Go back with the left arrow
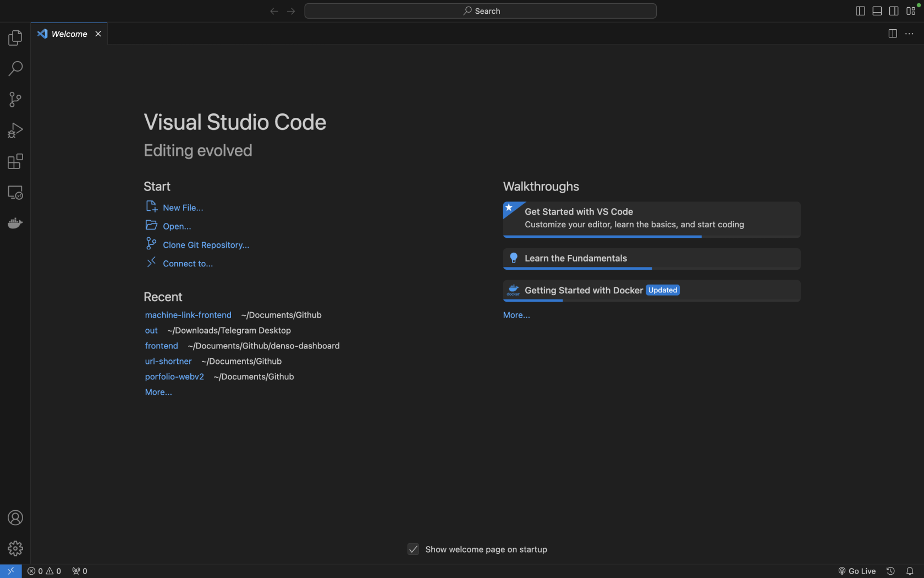Viewport: 924px width, 578px height. 274,11
